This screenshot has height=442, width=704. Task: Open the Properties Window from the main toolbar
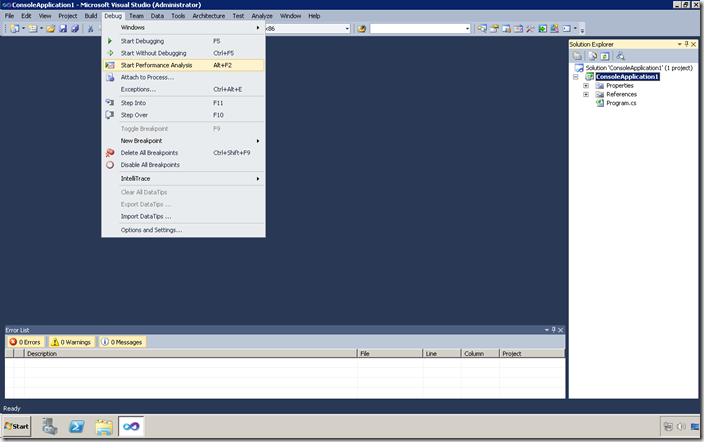tap(494, 28)
